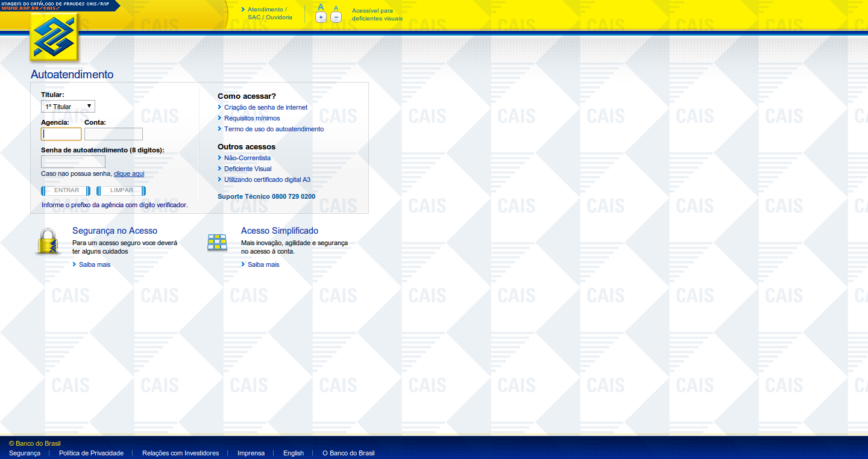Viewport: 868px width, 459px height.
Task: Click the Acesso Simplificado grid icon
Action: point(217,242)
